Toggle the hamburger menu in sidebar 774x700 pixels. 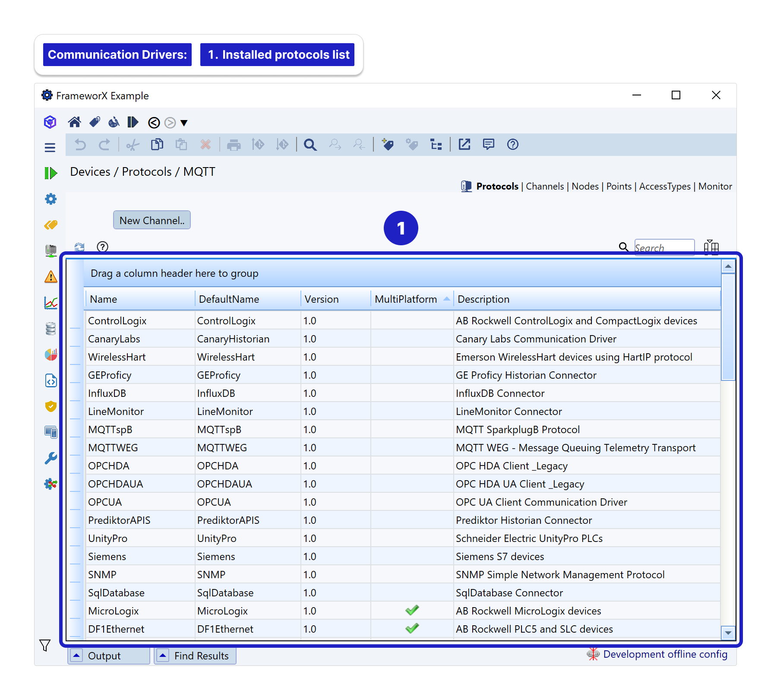50,148
